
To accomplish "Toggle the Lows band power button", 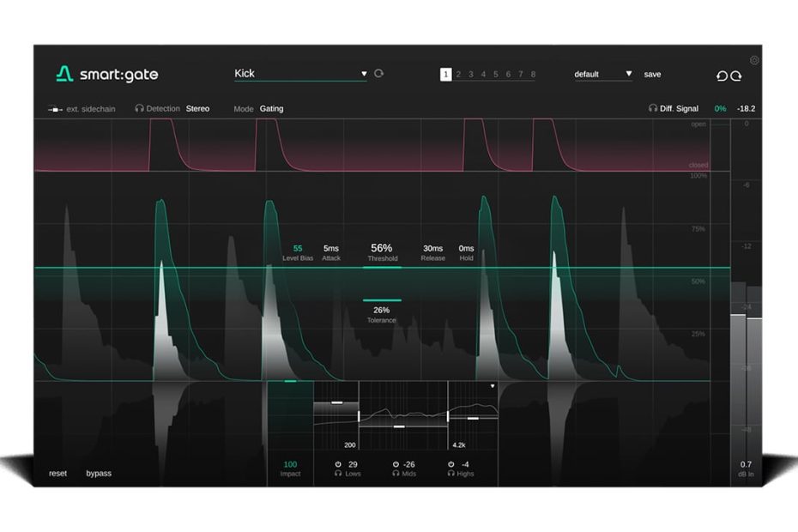I will (x=338, y=464).
